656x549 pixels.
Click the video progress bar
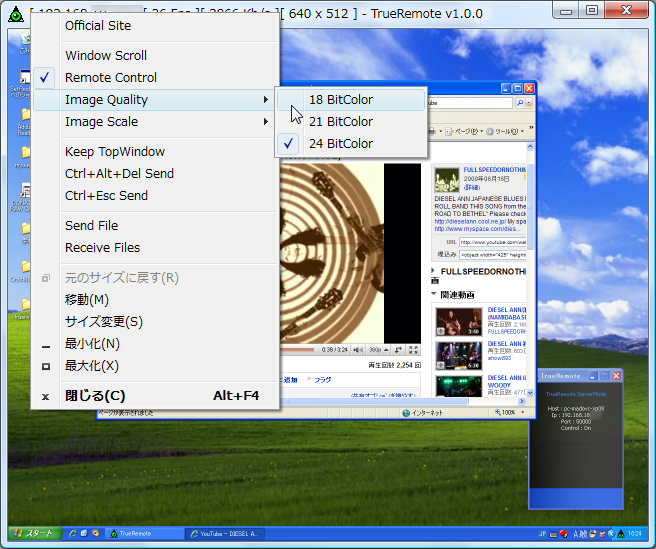pyautogui.click(x=297, y=350)
